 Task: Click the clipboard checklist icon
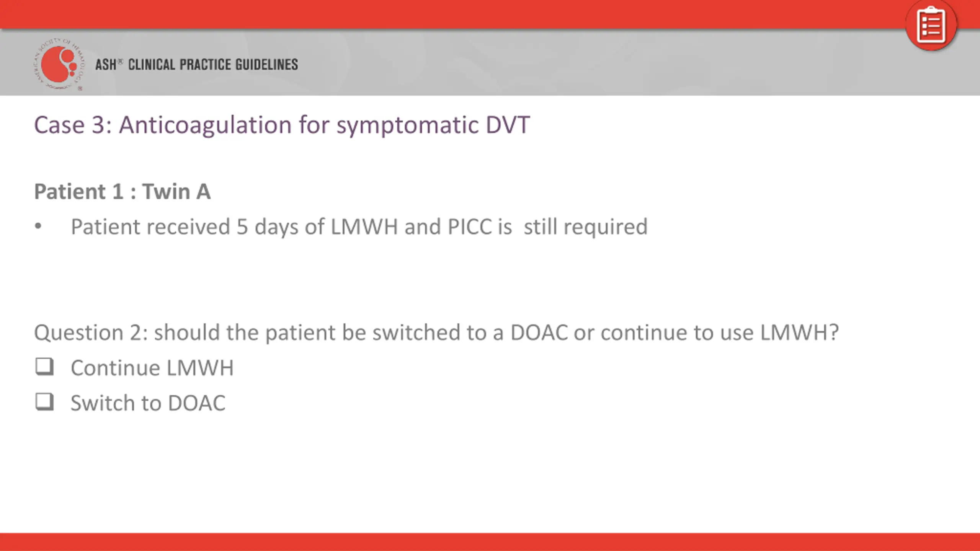931,25
